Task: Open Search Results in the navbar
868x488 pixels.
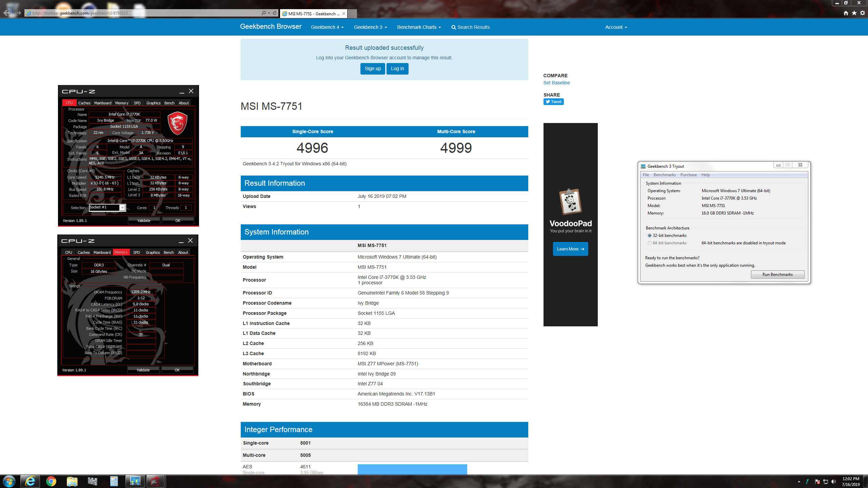Action: point(471,27)
